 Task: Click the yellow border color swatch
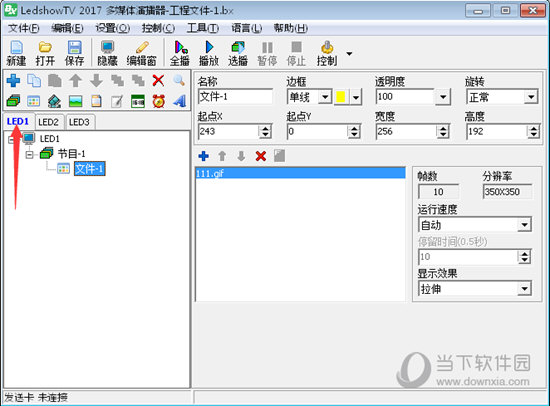pos(341,96)
